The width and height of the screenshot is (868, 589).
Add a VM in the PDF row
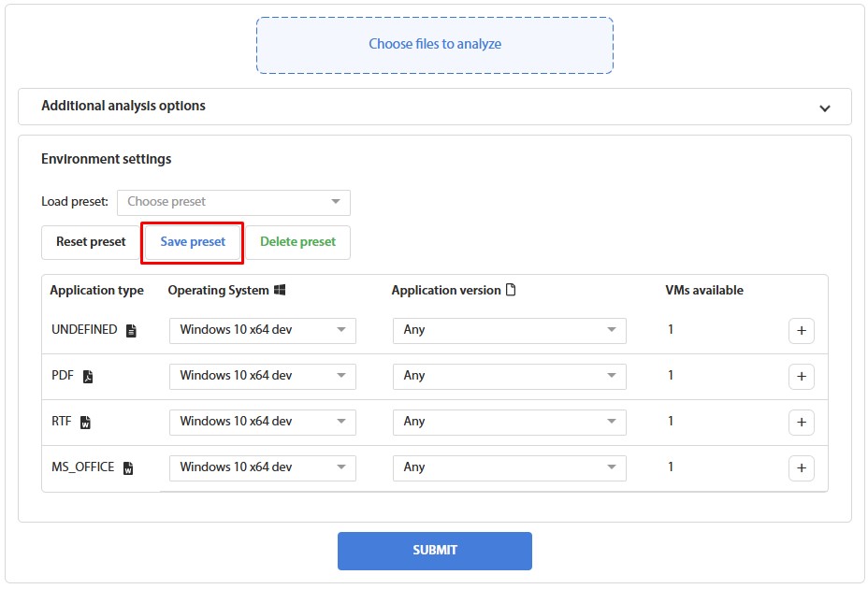(x=802, y=376)
